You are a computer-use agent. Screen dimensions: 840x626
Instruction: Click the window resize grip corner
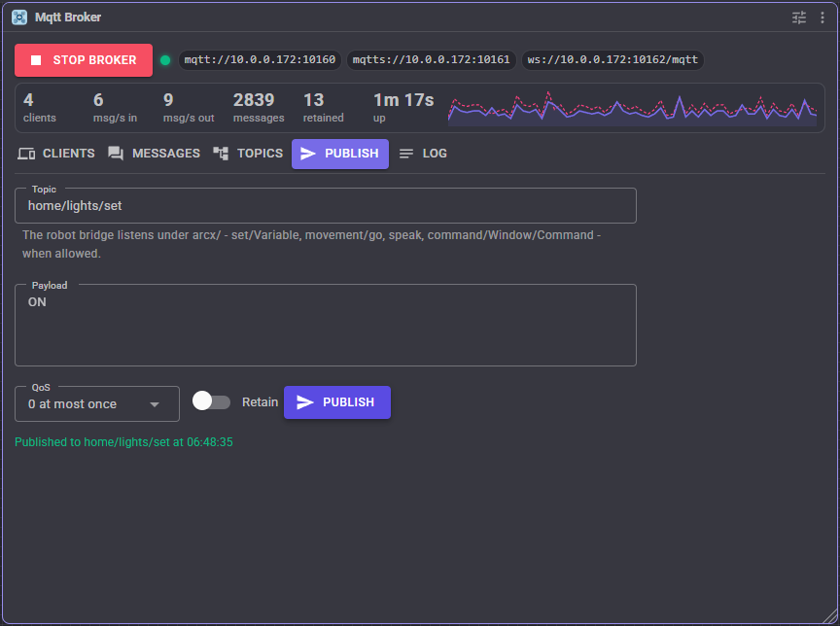pos(830,617)
